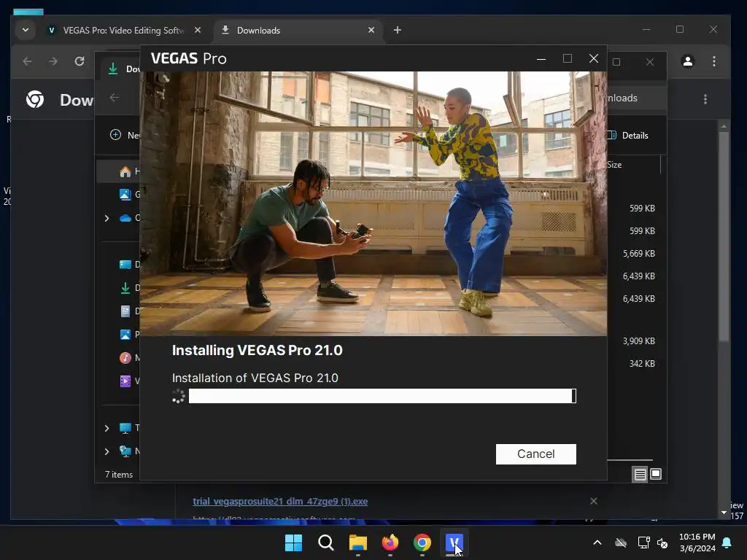Open Pictures folder in File Explorer sidebar

click(125, 334)
